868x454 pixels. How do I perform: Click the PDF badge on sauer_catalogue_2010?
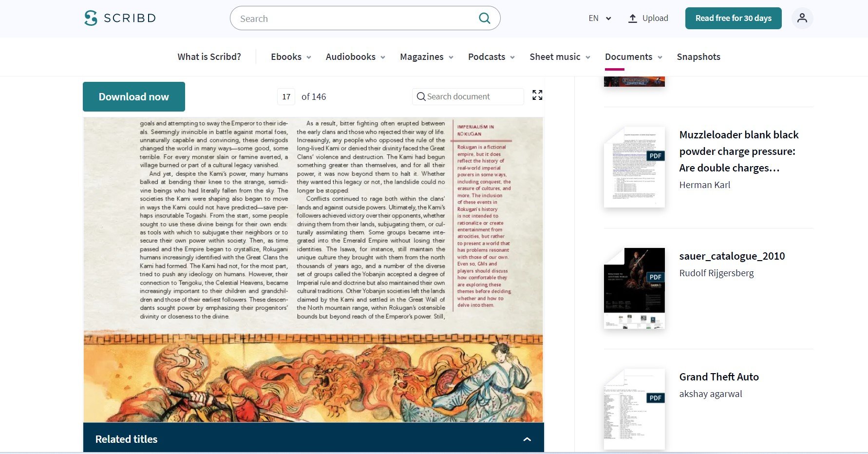point(655,277)
